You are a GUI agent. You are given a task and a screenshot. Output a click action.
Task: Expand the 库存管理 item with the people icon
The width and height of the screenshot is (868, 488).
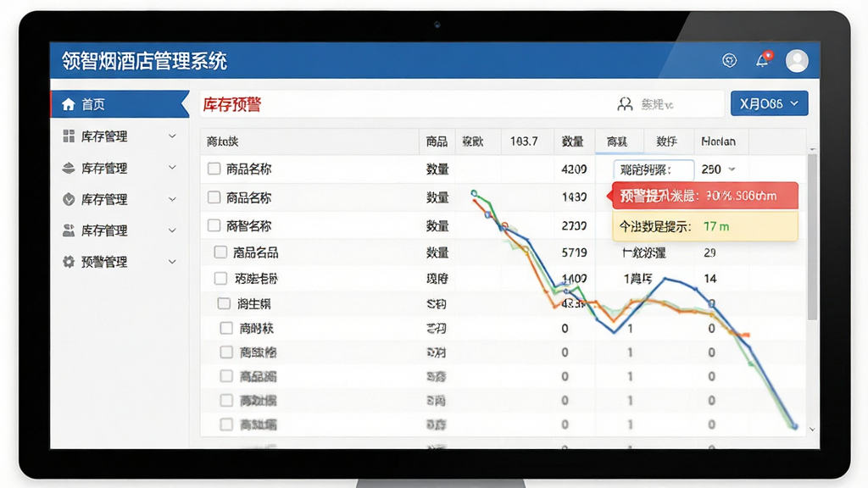[172, 230]
